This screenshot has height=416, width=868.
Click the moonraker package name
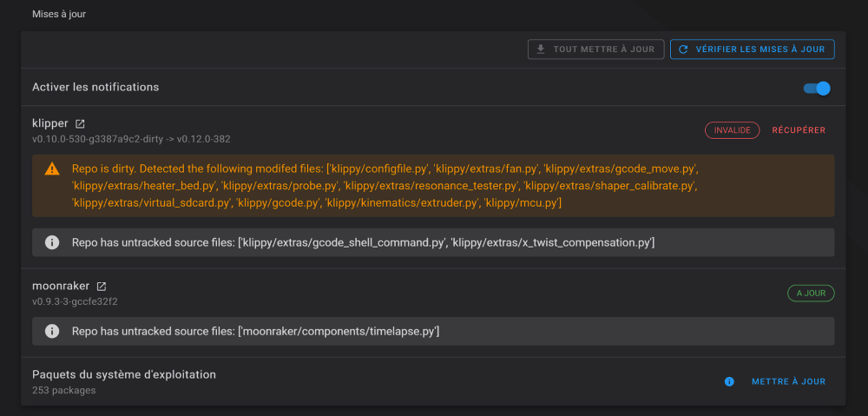(61, 286)
